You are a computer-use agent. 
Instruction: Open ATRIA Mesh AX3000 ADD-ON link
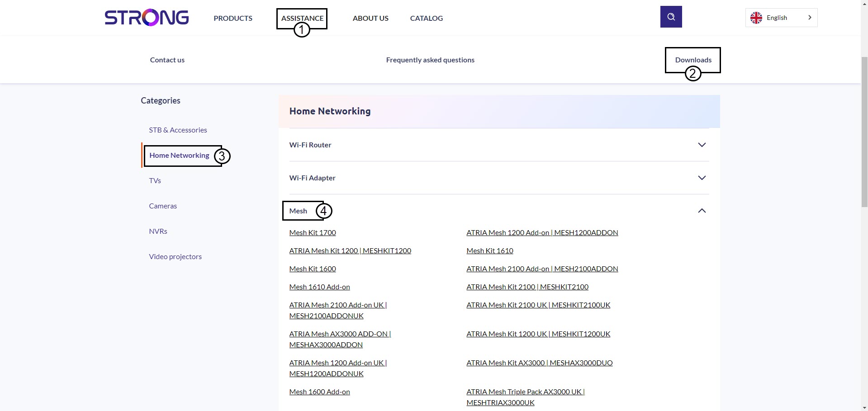pos(340,339)
